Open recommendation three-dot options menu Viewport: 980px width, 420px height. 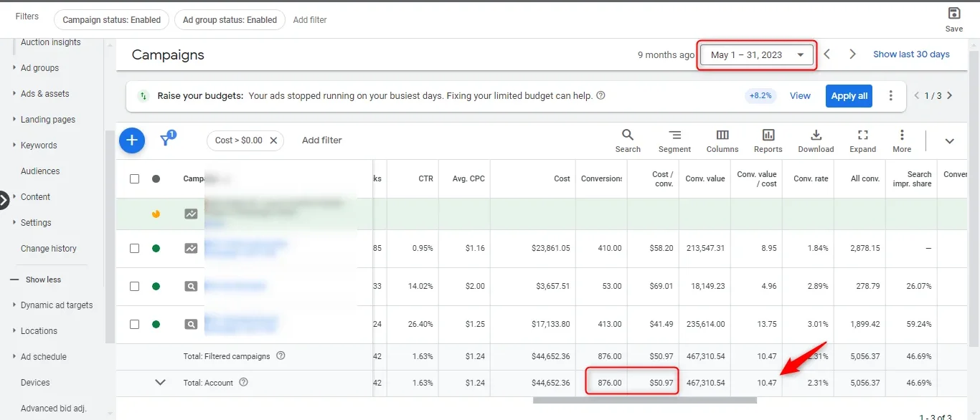coord(891,95)
